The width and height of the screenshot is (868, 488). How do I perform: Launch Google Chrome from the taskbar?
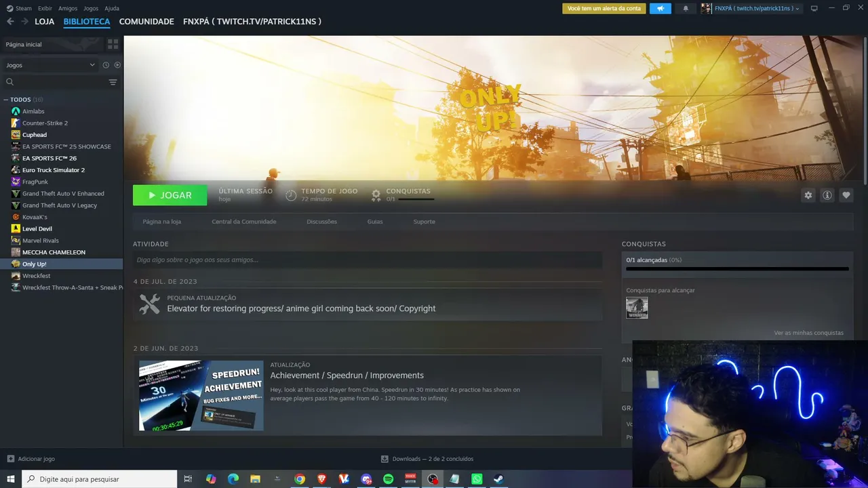[300, 479]
